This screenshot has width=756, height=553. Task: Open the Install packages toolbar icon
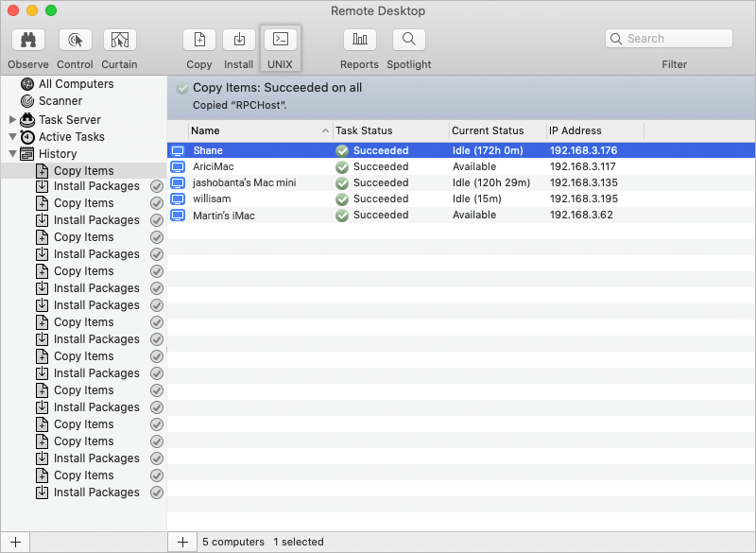click(239, 40)
